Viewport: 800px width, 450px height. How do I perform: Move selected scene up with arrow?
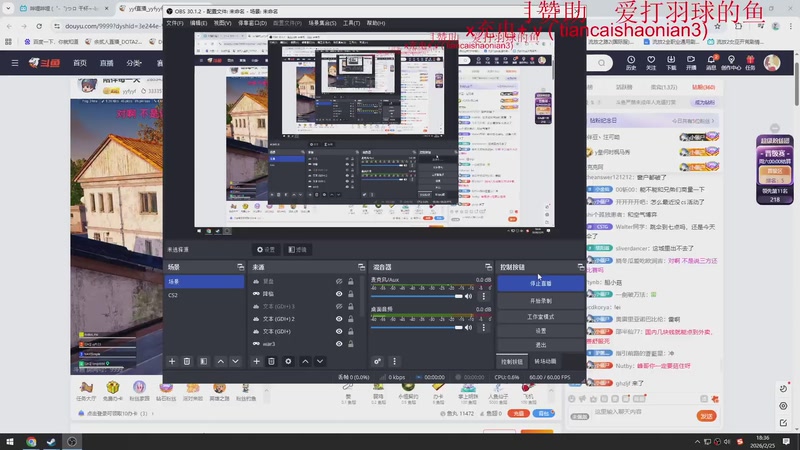pos(220,361)
